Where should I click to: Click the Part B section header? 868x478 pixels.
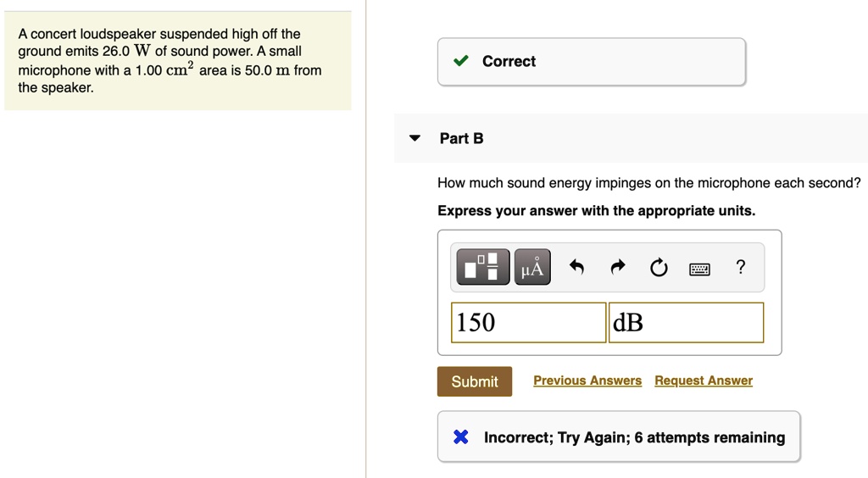coord(631,138)
